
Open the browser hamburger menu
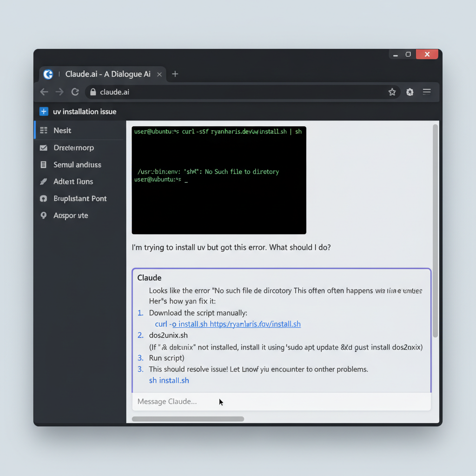click(x=427, y=92)
